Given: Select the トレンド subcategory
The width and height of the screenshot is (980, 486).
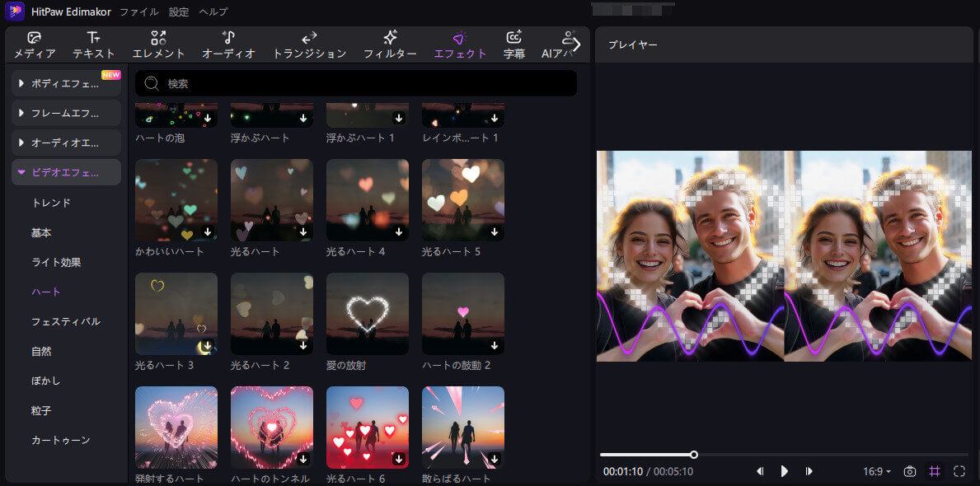Looking at the screenshot, I should click(51, 203).
